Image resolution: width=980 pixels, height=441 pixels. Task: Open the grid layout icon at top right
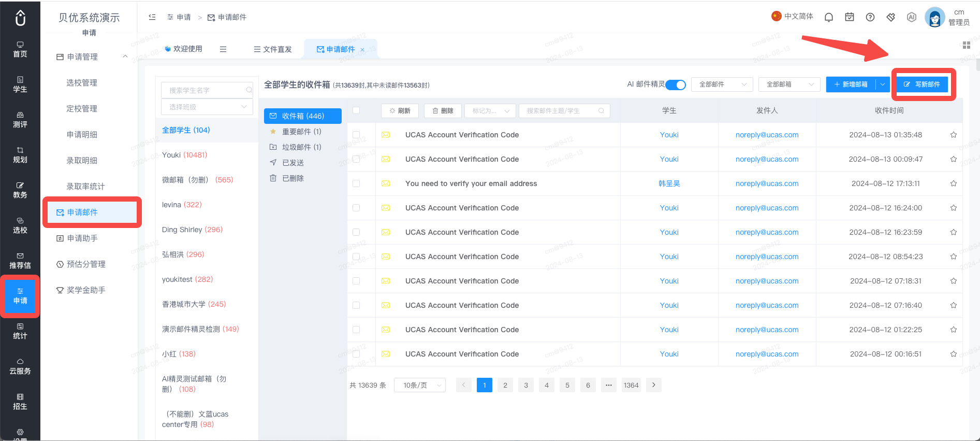pyautogui.click(x=967, y=45)
